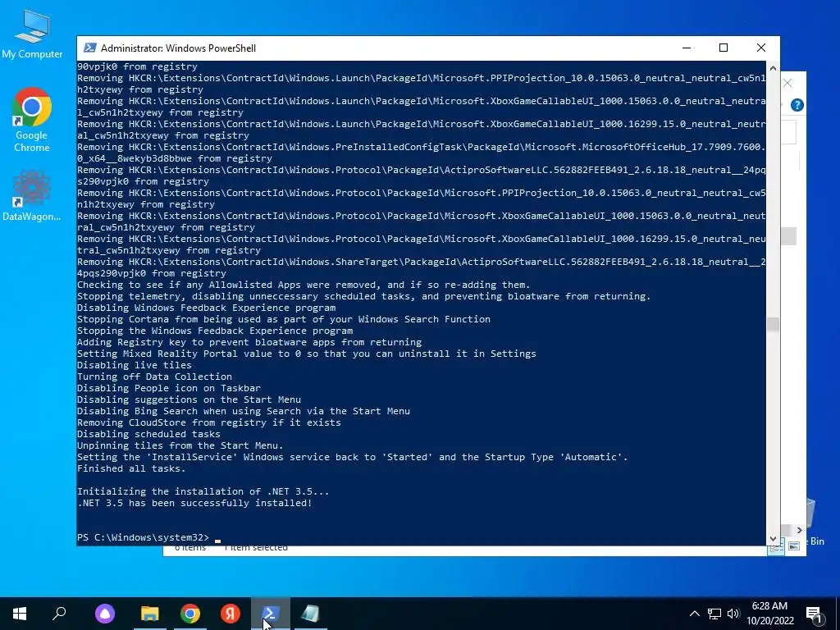Viewport: 840px width, 630px height.
Task: Click 'Initializing the installation of .NET 3.5...' line
Action: coord(203,491)
